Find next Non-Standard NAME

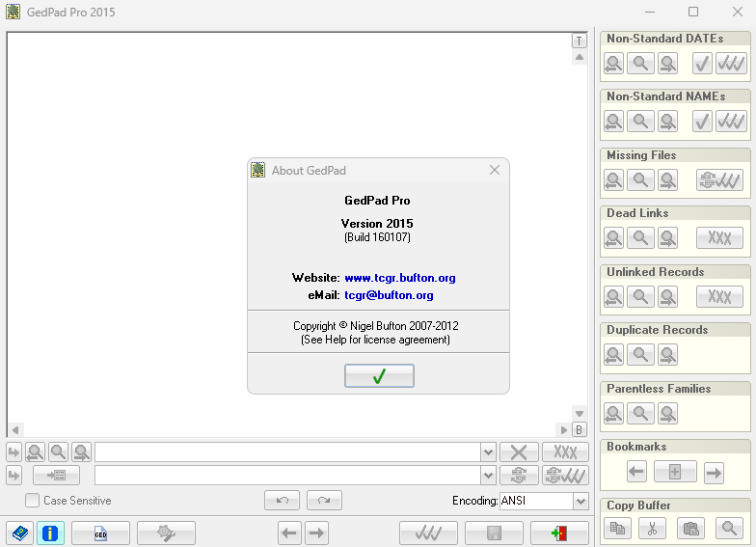point(667,122)
